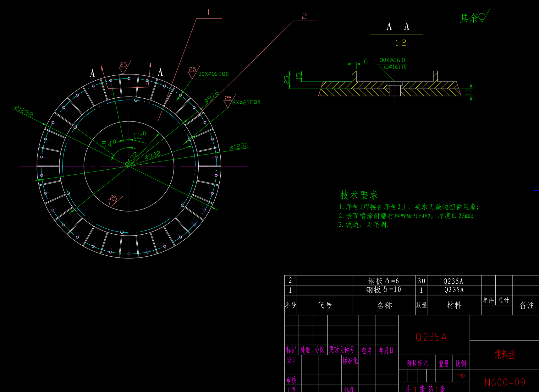Select the 处数 label
This screenshot has width=539, height=392.
305,350
